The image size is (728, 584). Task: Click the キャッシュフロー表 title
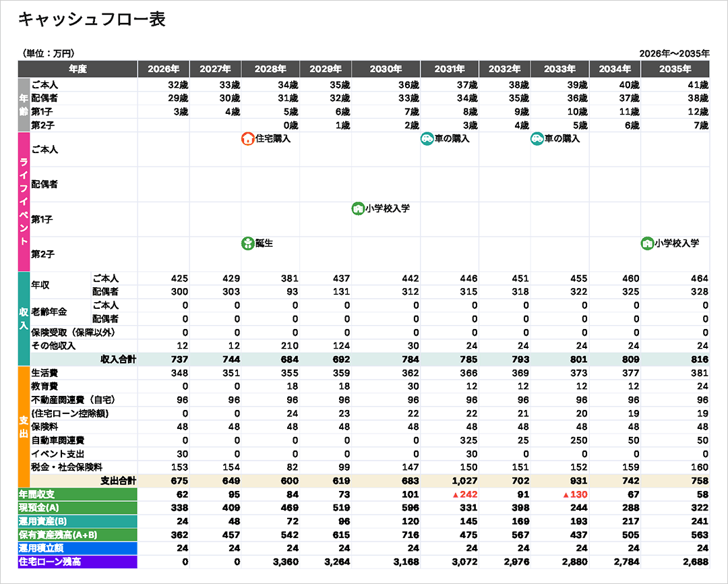(x=92, y=20)
